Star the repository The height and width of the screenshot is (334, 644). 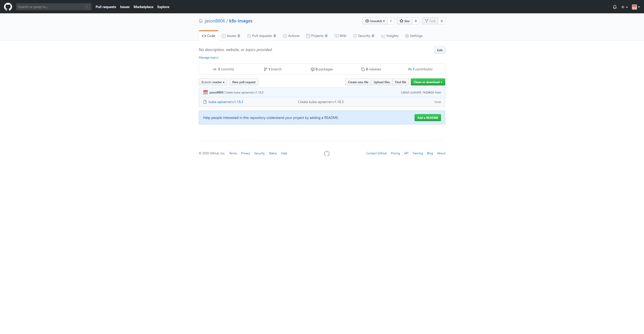click(x=405, y=21)
